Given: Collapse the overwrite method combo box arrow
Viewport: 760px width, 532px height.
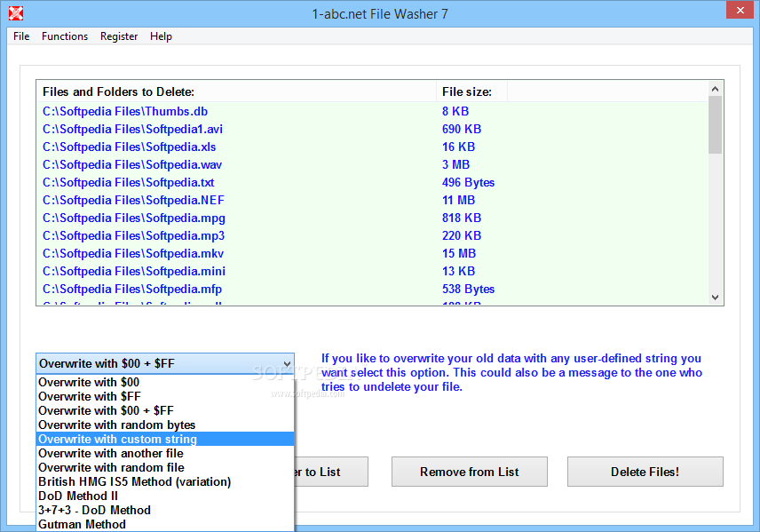Looking at the screenshot, I should pos(287,364).
